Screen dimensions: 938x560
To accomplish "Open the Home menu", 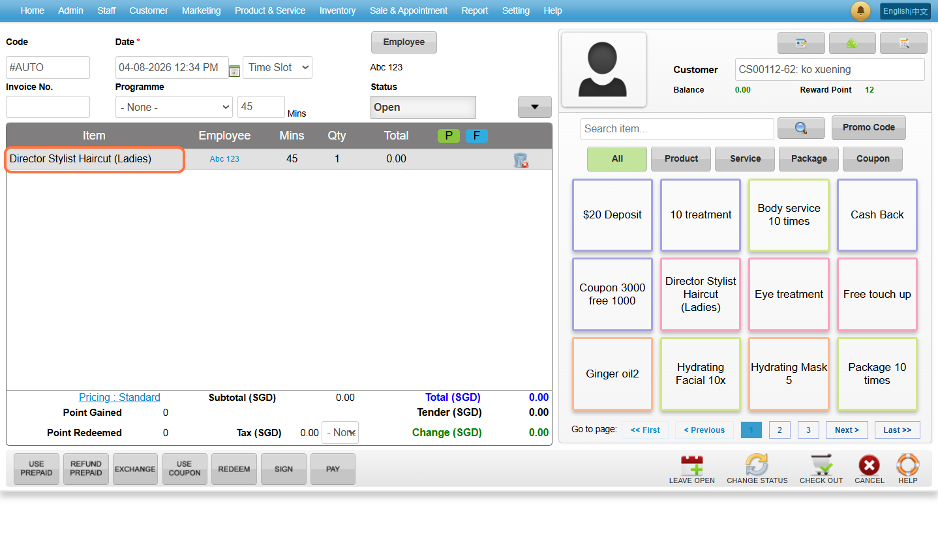I will [33, 10].
